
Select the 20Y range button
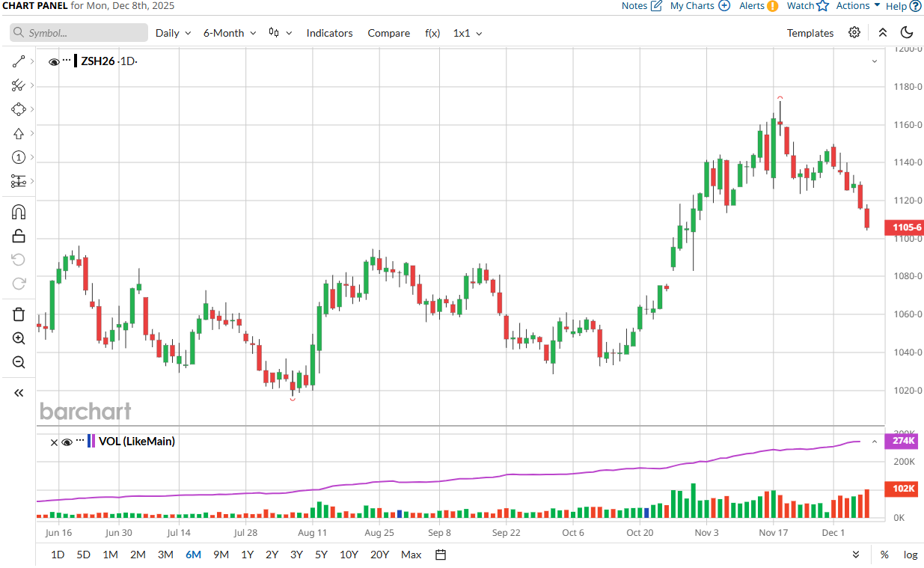(379, 555)
